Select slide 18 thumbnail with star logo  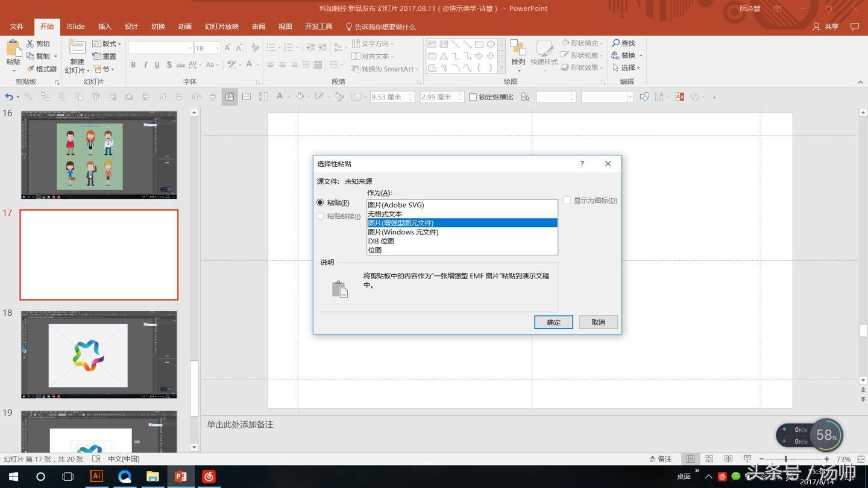coord(99,354)
